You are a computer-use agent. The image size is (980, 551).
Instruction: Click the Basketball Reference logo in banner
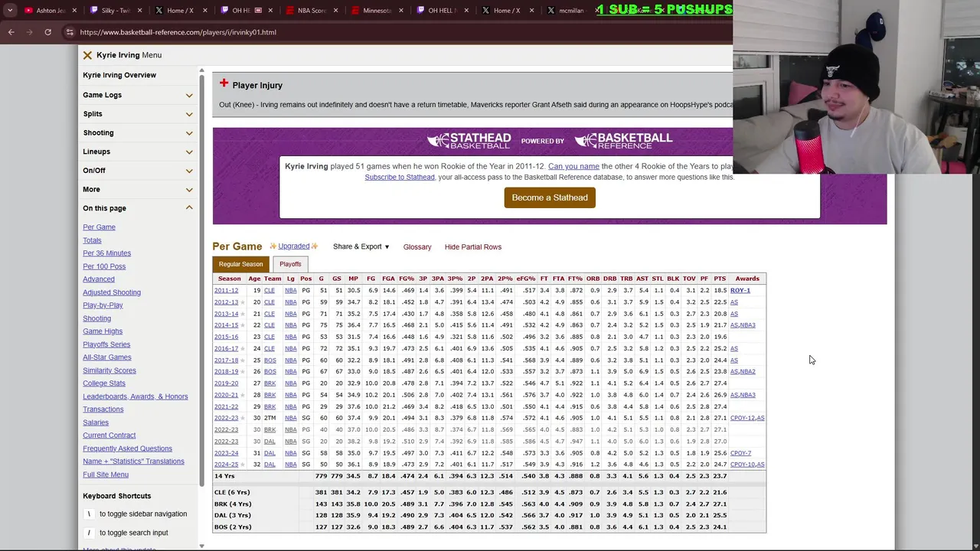[623, 140]
